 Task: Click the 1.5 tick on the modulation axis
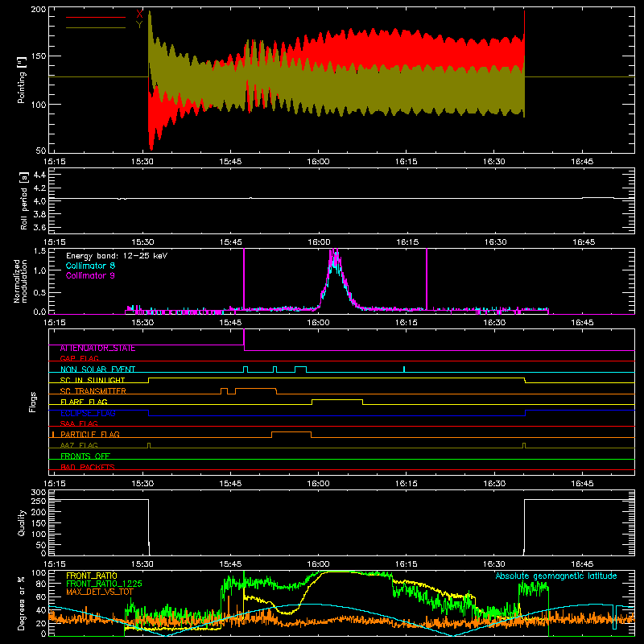[x=39, y=251]
